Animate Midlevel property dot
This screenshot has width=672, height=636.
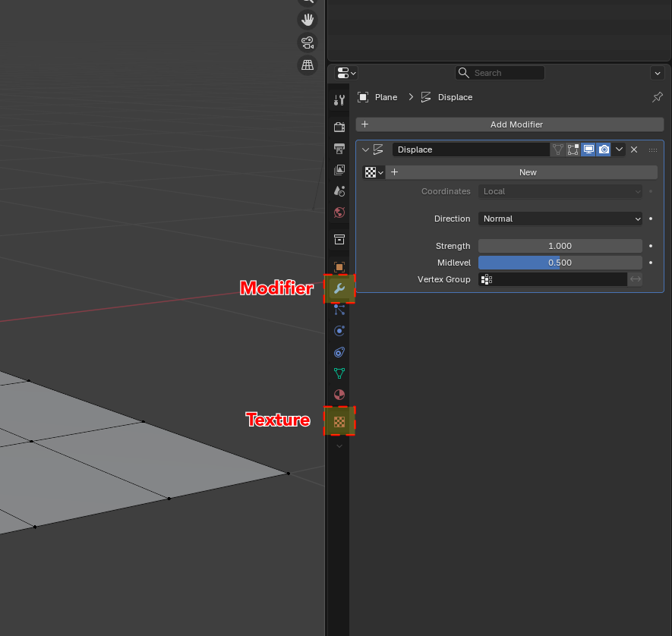pos(651,263)
